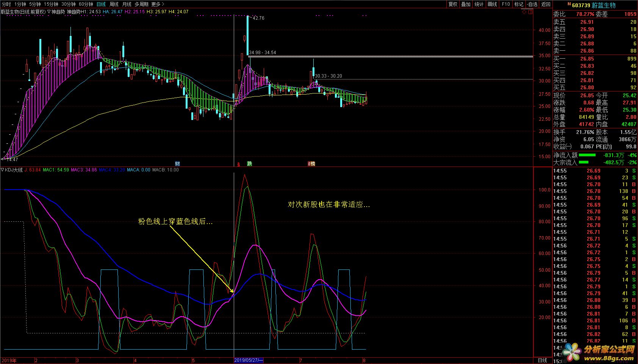Click the 买三 bid price 26.82
The height and width of the screenshot is (364, 638).
point(587,73)
